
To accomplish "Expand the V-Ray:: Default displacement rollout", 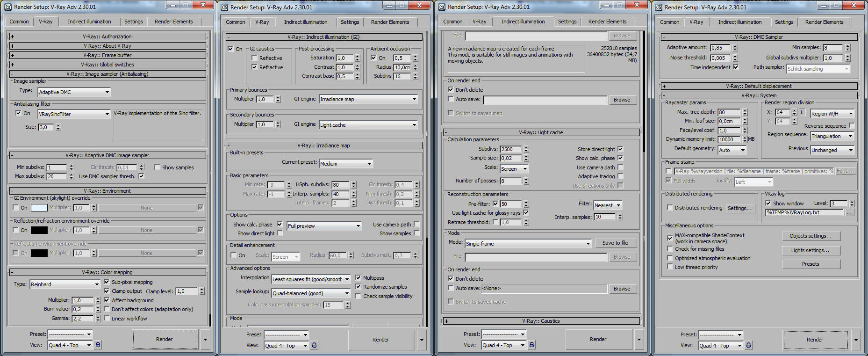I will [759, 86].
